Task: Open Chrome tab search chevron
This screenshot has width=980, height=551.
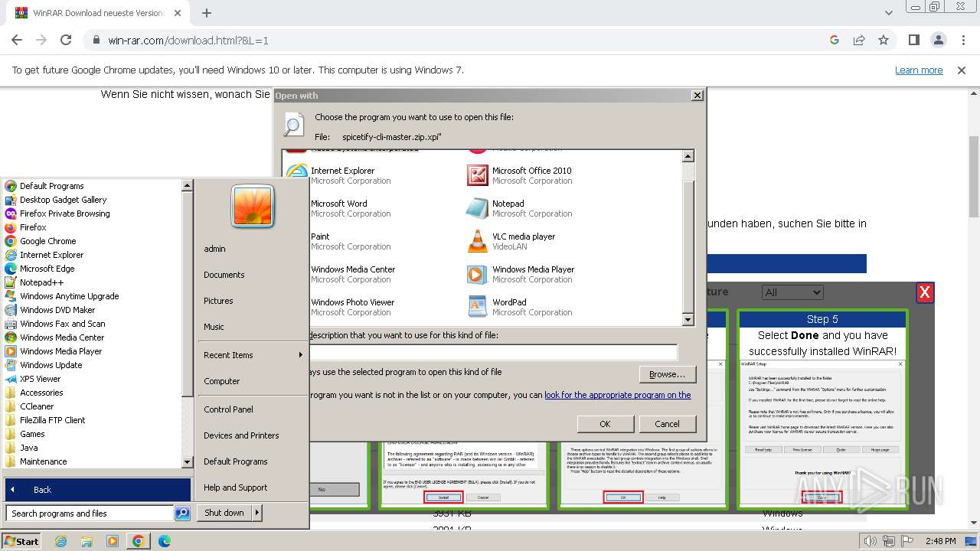Action: pyautogui.click(x=888, y=13)
